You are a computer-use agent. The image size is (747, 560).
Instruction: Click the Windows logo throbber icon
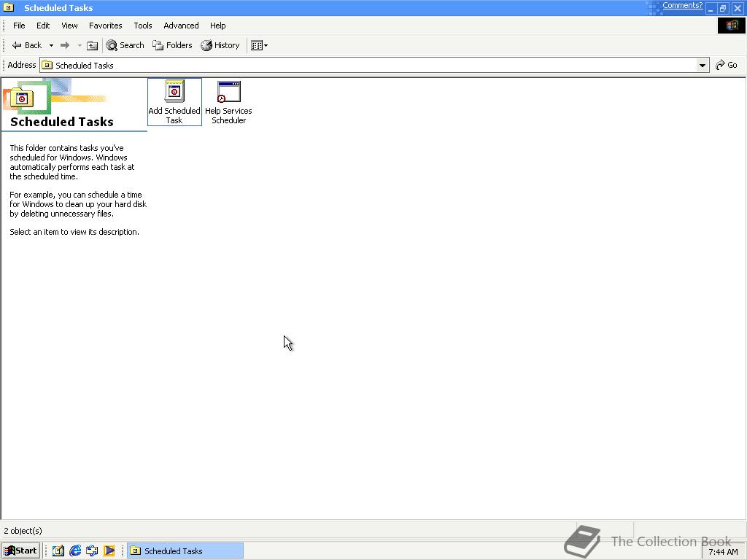pyautogui.click(x=731, y=26)
